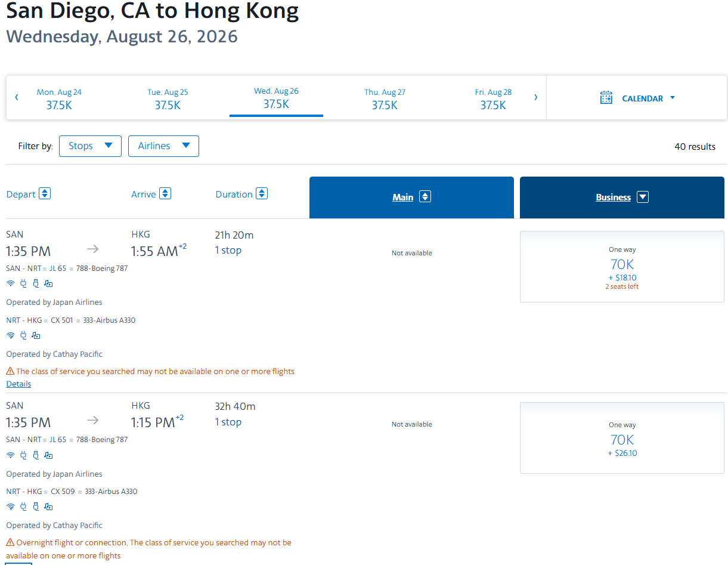
Task: Open Details link for first flight
Action: 18,384
